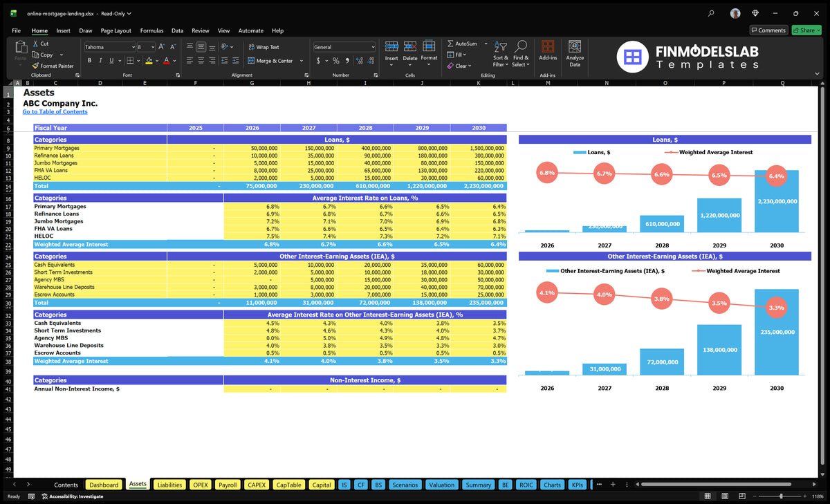This screenshot has width=830, height=504.
Task: Apply the Borders icon in Font group
Action: (x=131, y=61)
